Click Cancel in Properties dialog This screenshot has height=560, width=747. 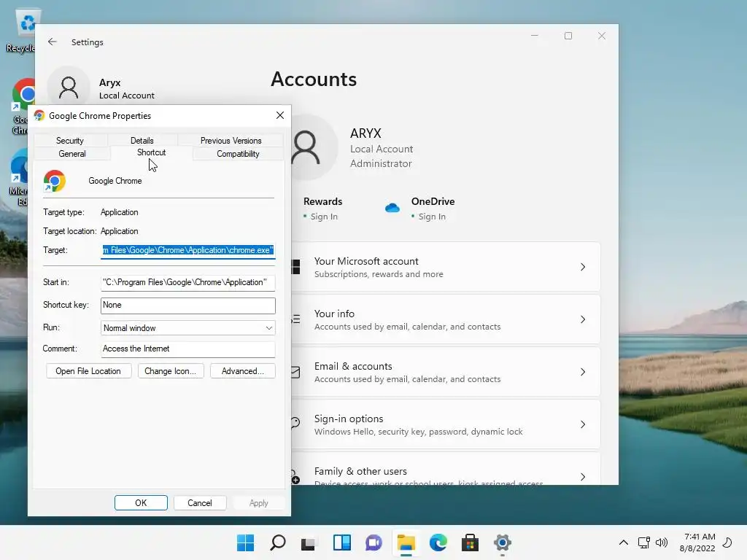[x=200, y=503]
